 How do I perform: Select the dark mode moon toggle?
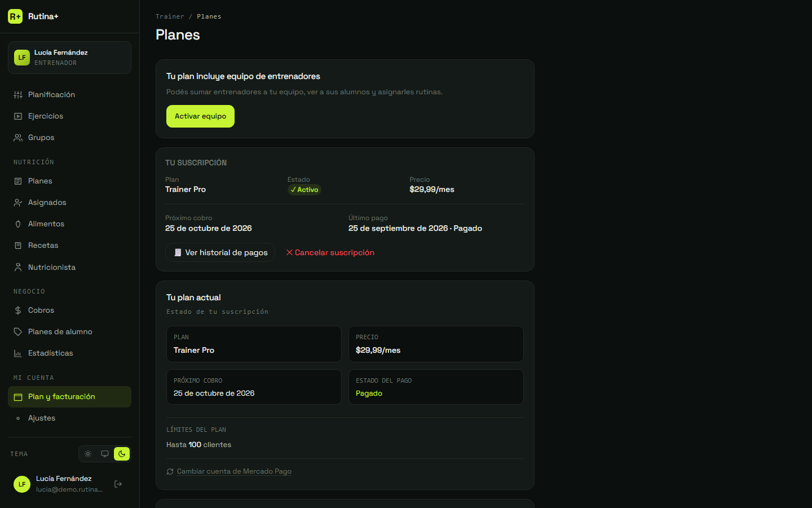(122, 454)
